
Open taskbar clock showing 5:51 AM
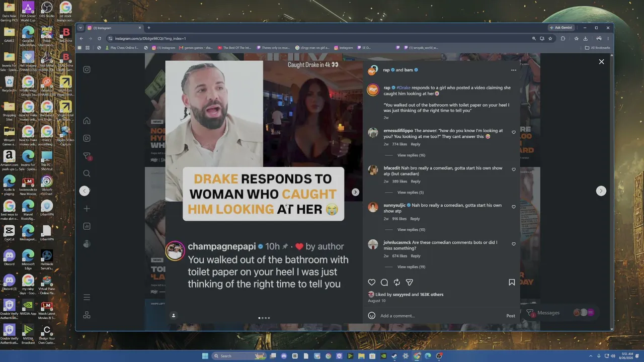(x=626, y=356)
